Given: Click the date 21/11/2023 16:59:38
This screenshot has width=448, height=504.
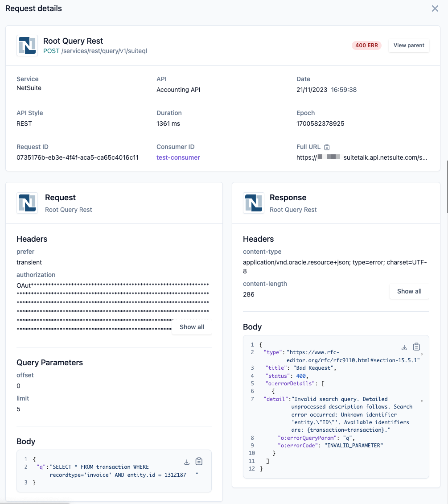Looking at the screenshot, I should (326, 90).
